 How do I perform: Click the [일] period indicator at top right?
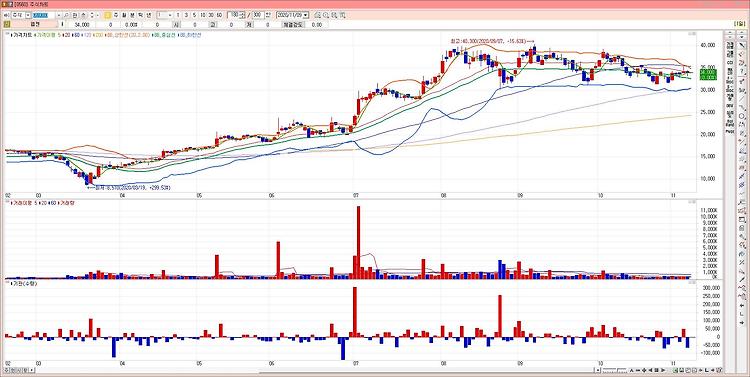(739, 24)
